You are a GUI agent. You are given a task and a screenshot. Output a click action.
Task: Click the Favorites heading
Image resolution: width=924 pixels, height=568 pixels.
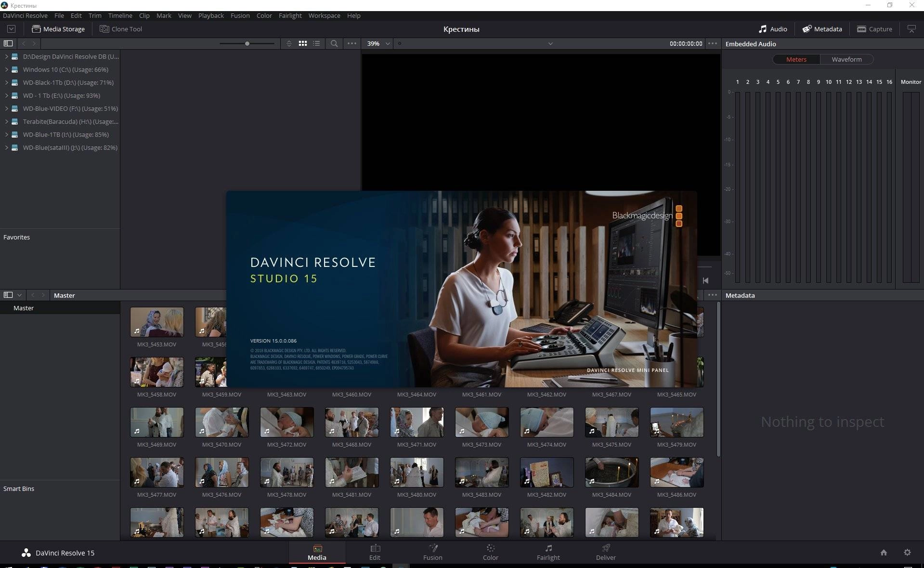pos(16,237)
